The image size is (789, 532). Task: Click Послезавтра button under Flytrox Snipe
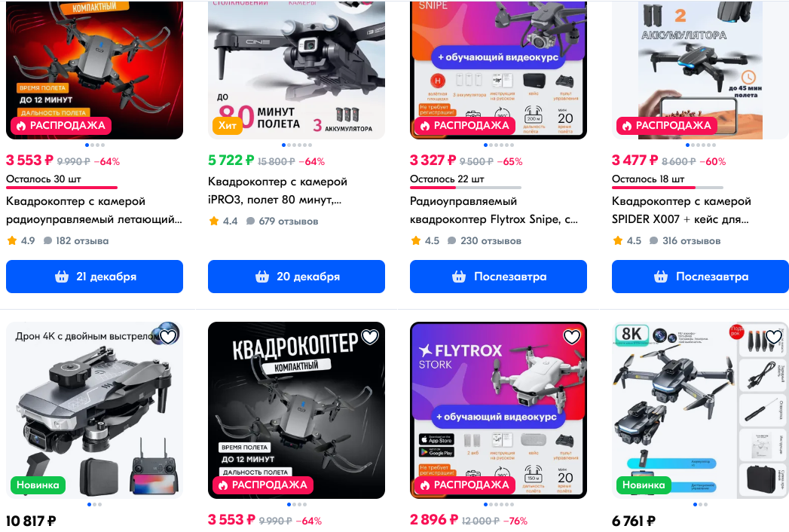point(498,277)
